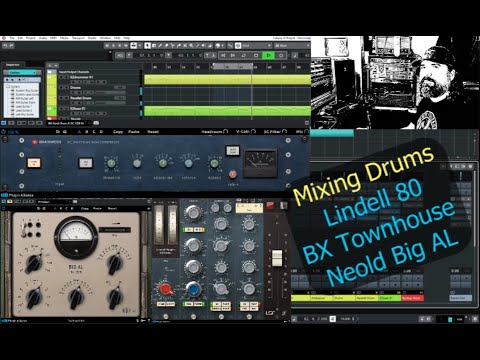
Task: Click the blue knob on Lindell 80
Action: (193, 289)
